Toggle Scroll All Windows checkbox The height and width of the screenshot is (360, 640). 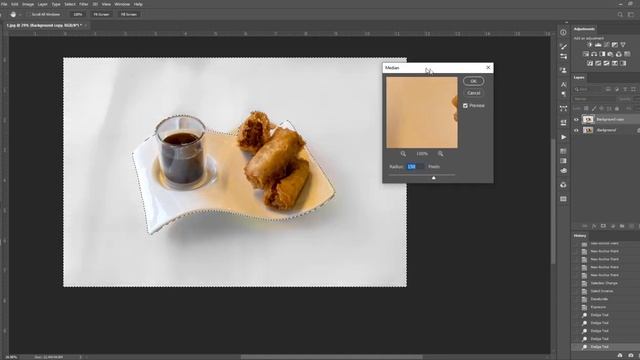click(x=29, y=14)
